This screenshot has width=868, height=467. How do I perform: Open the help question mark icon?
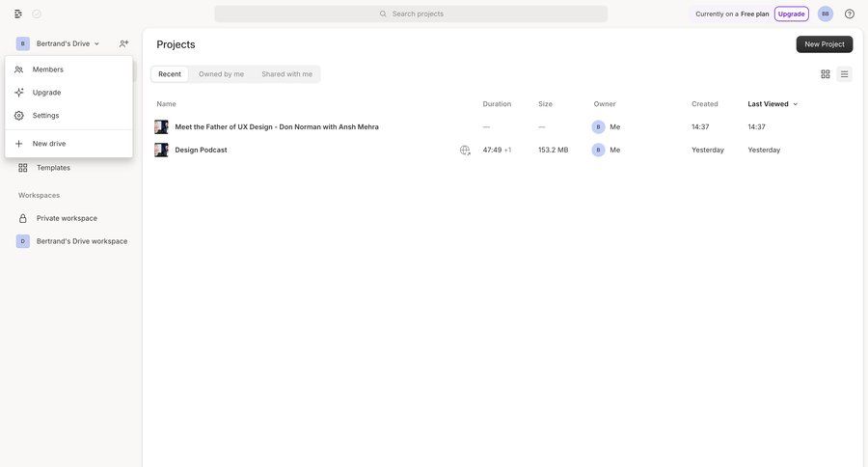850,14
